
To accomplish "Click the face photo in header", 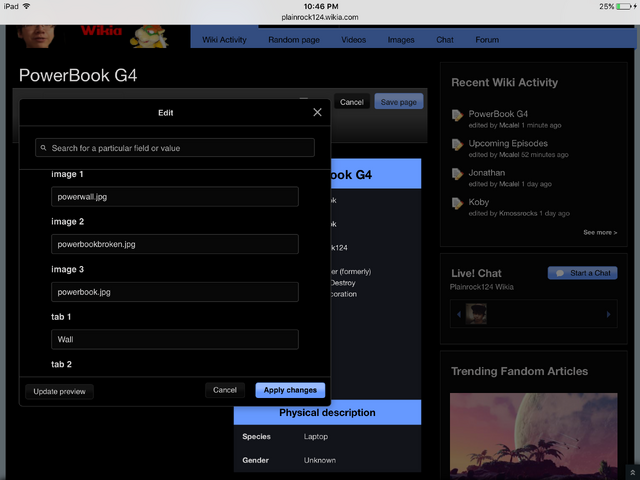I will point(36,36).
